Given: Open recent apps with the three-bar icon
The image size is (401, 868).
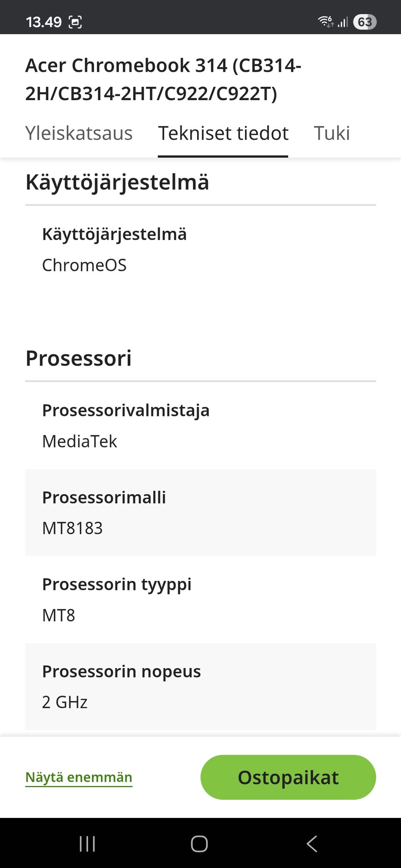Looking at the screenshot, I should [87, 843].
